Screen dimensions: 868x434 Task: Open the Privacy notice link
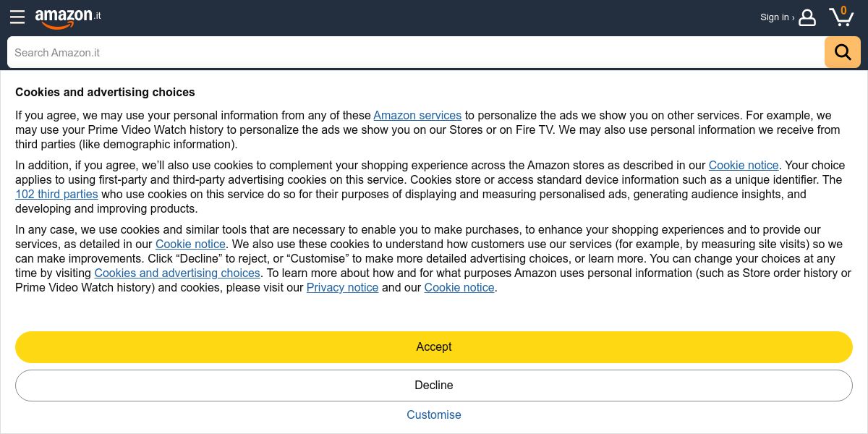click(342, 288)
